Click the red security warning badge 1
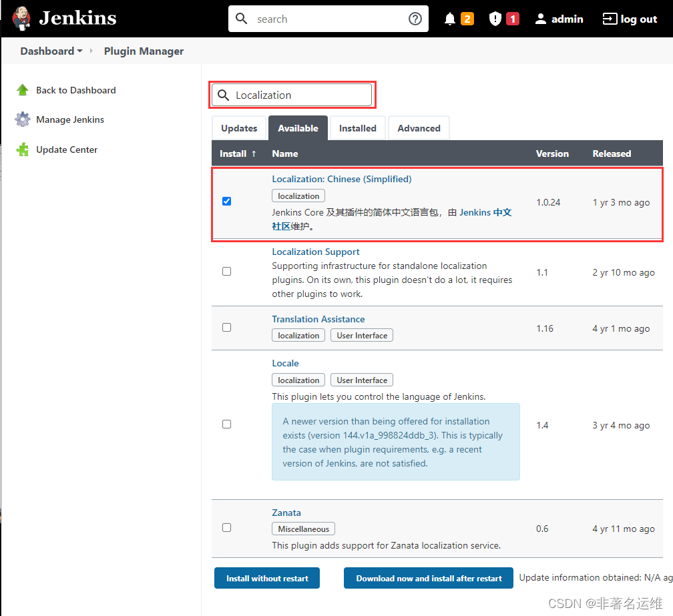The width and height of the screenshot is (673, 616). coord(513,19)
